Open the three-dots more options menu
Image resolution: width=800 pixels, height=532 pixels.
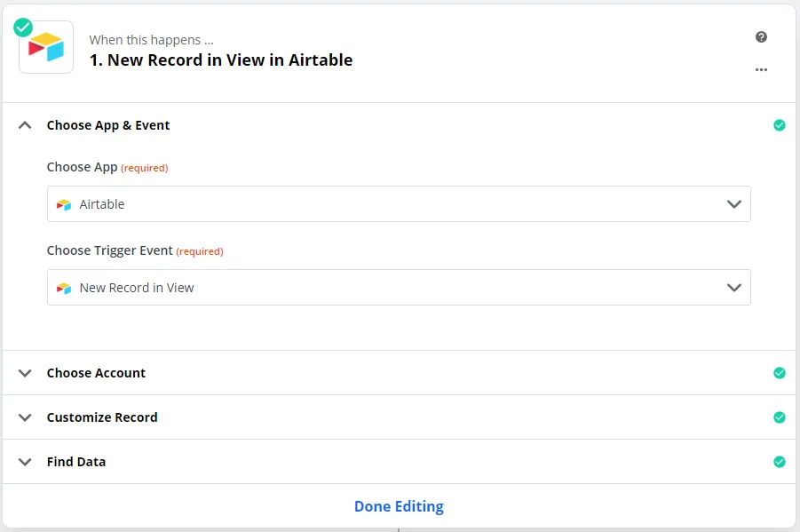[761, 69]
